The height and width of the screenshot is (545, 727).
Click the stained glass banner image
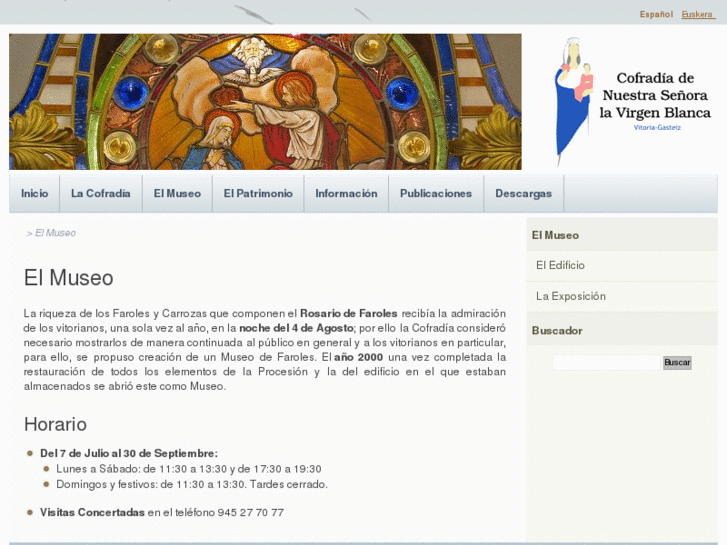265,102
